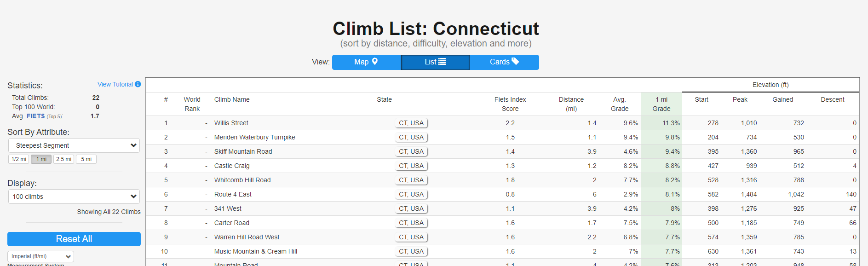Click the 1 mi Grade column header
This screenshot has width=868, height=266.
coord(661,104)
